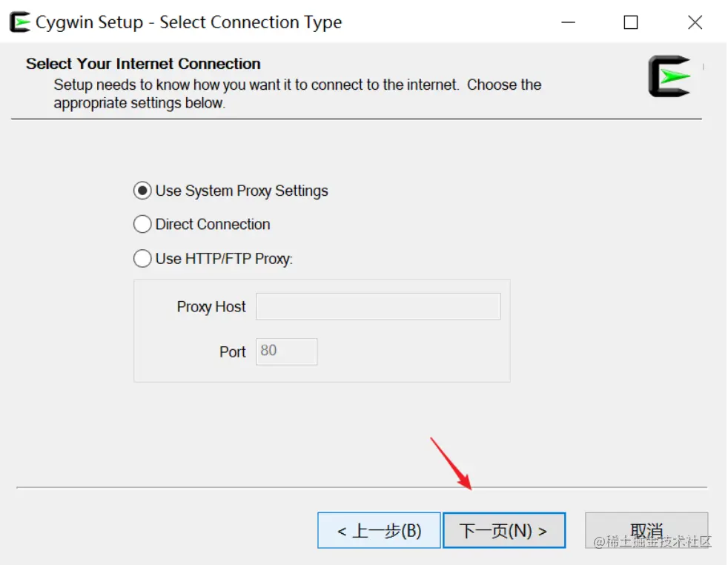Click the Proxy Host input field

coord(378,306)
